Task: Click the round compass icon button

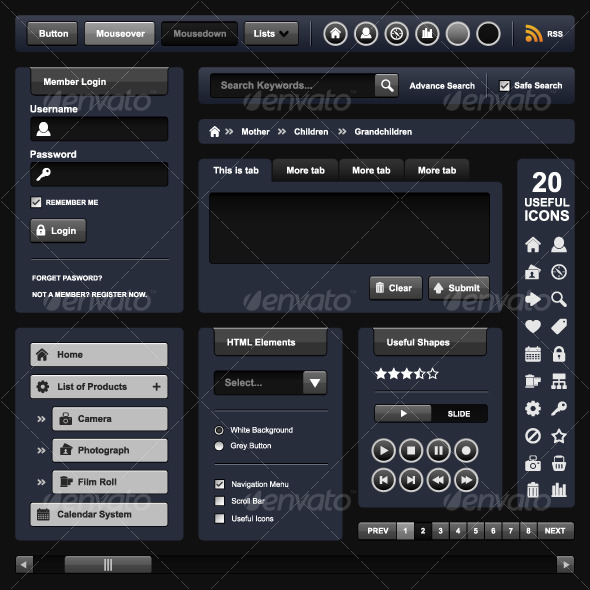Action: click(396, 34)
